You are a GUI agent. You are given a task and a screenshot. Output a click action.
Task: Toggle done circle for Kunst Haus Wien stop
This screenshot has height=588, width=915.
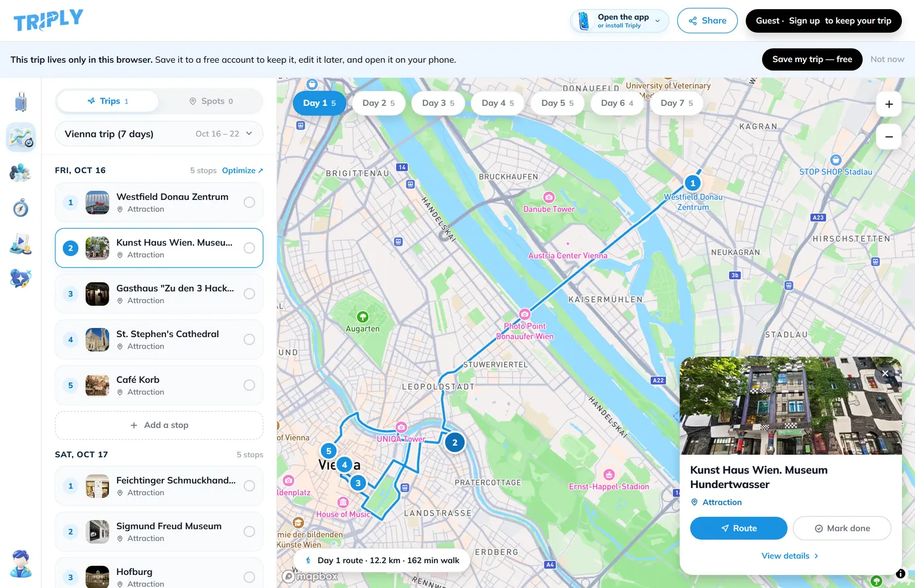coord(249,248)
